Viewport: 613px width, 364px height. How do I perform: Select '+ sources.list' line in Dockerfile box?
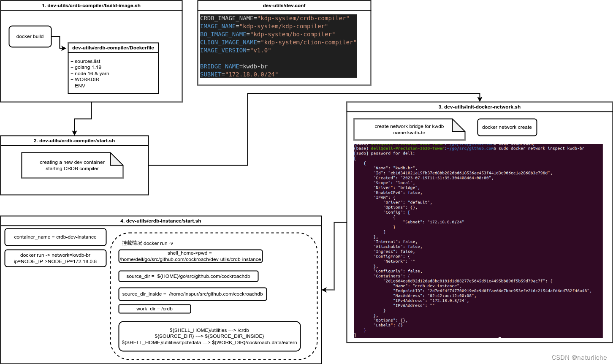point(86,61)
